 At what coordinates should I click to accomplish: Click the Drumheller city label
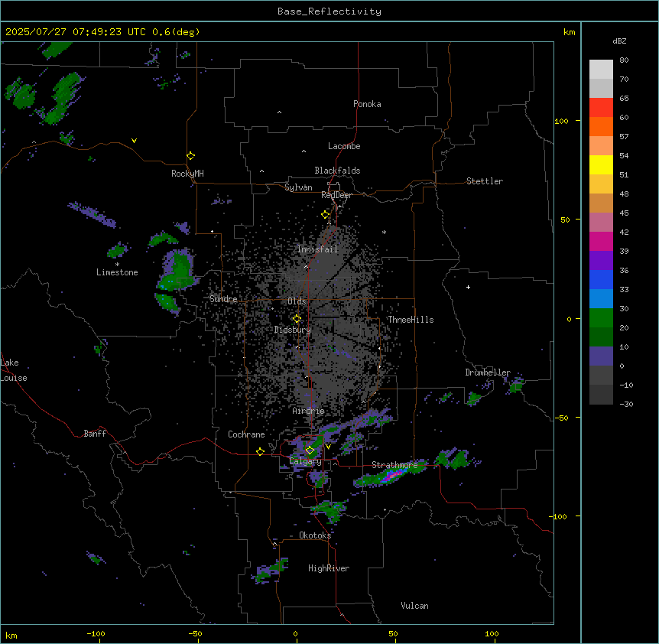(x=488, y=372)
